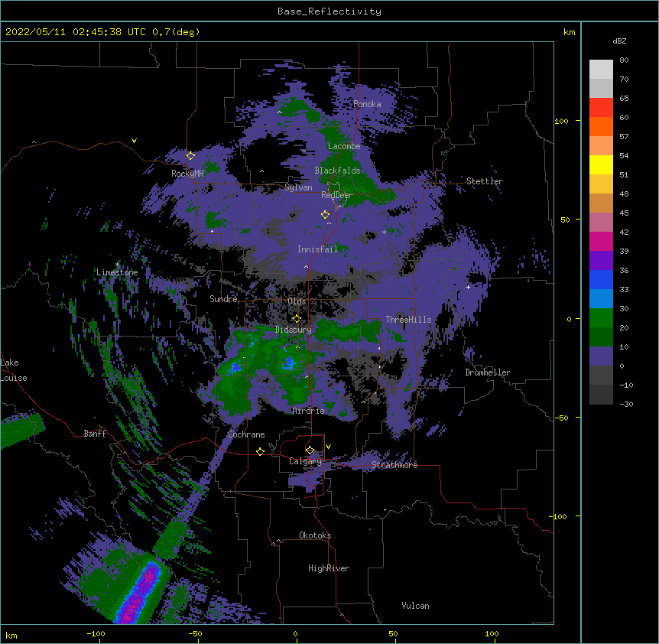This screenshot has width=659, height=644.
Task: Select the royal blue swatch in dBZ legend
Action: coord(601,279)
